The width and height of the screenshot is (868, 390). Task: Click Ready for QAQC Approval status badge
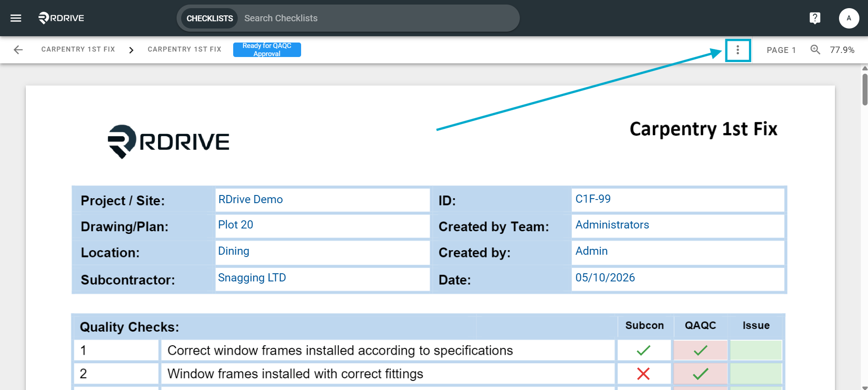click(267, 50)
